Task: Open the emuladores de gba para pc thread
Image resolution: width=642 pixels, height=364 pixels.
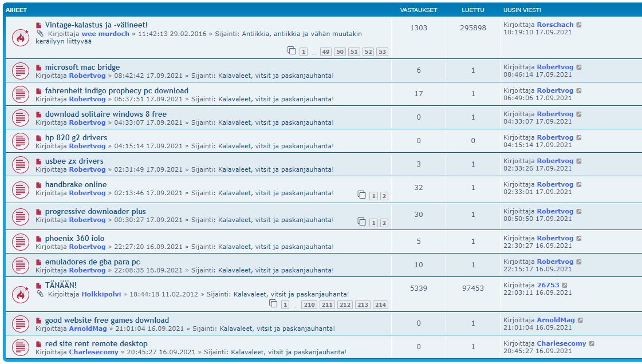Action: tap(92, 262)
